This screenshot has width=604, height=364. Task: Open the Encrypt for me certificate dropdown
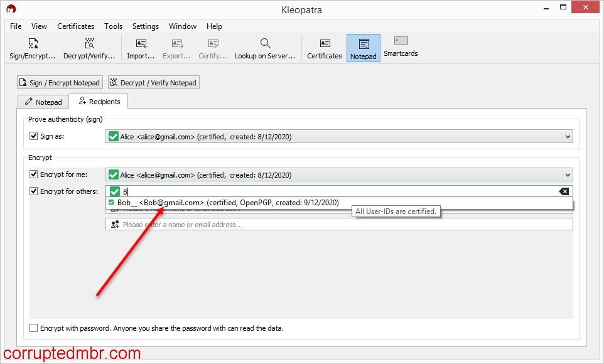point(568,174)
